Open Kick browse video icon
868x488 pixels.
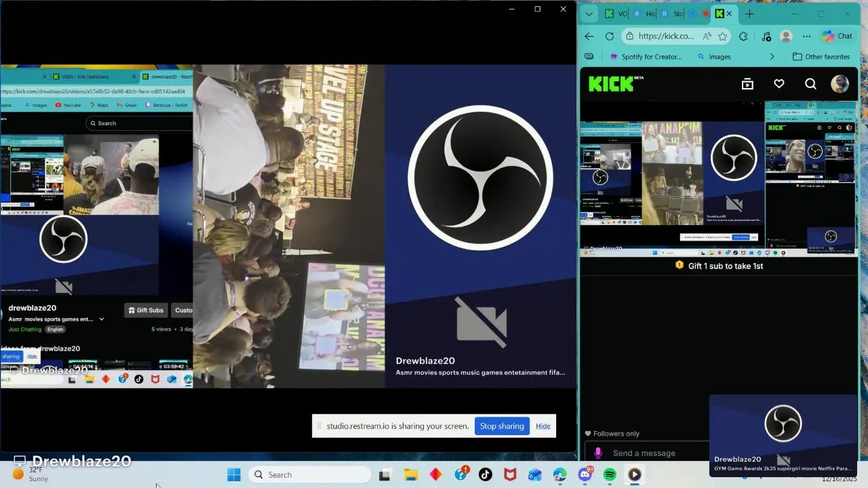point(747,84)
